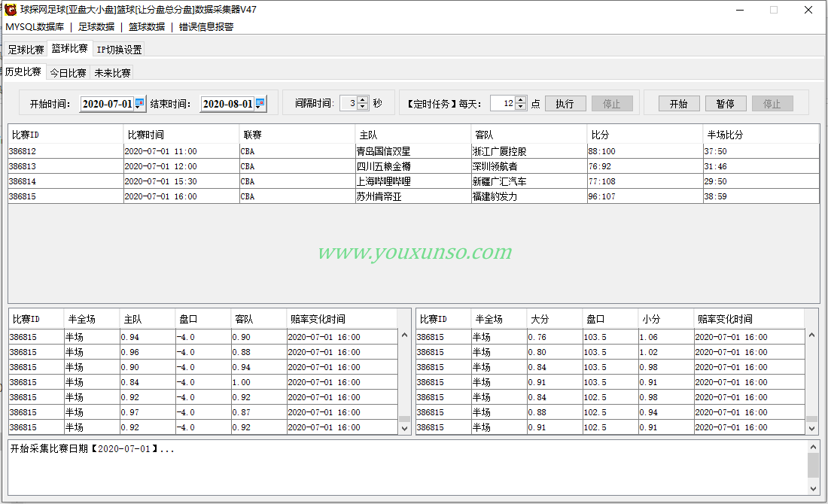Click the 开始 button

tap(679, 104)
